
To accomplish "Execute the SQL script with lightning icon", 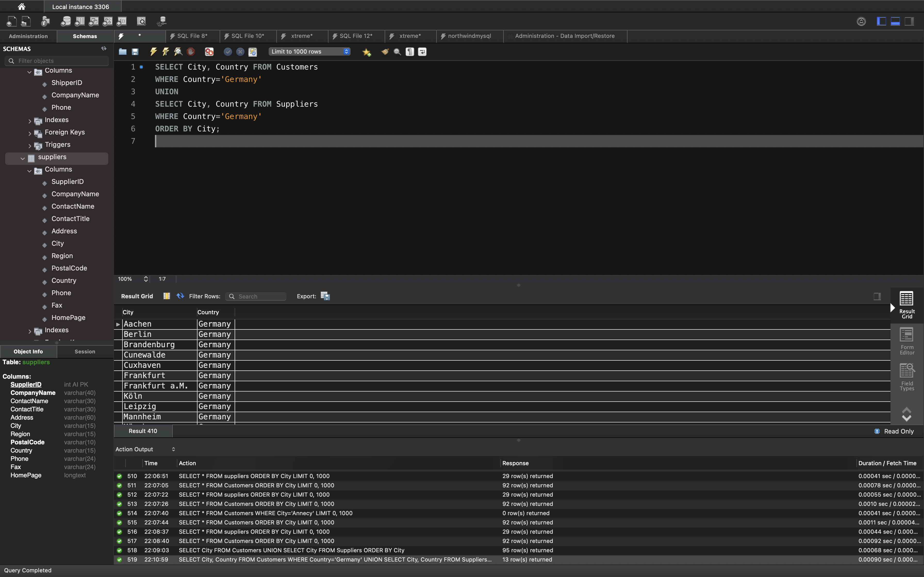I will [153, 52].
